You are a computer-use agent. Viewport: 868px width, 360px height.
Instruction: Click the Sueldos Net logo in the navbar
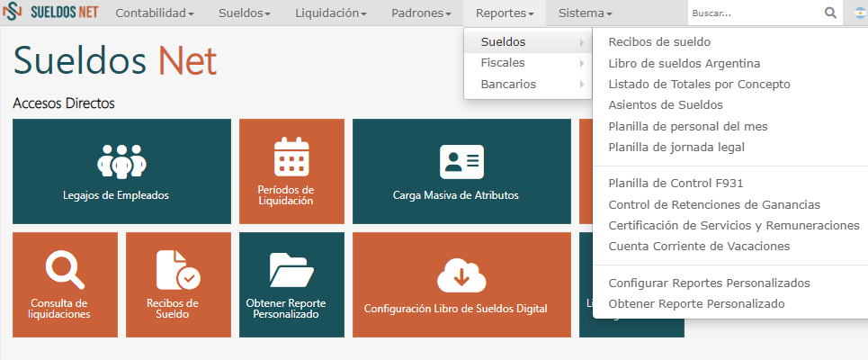[x=50, y=13]
